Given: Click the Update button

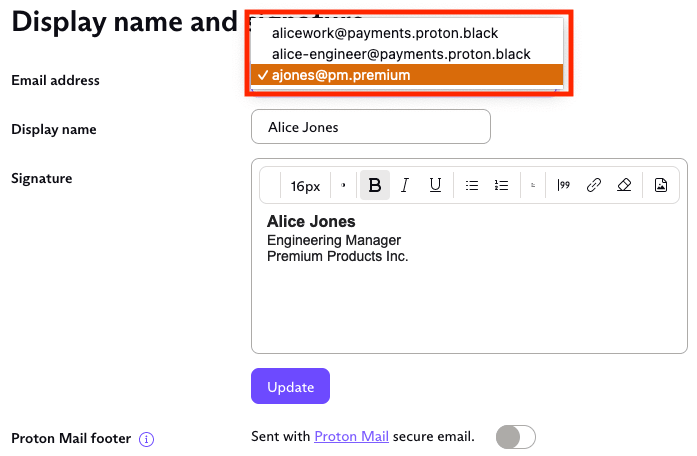Looking at the screenshot, I should click(x=290, y=386).
